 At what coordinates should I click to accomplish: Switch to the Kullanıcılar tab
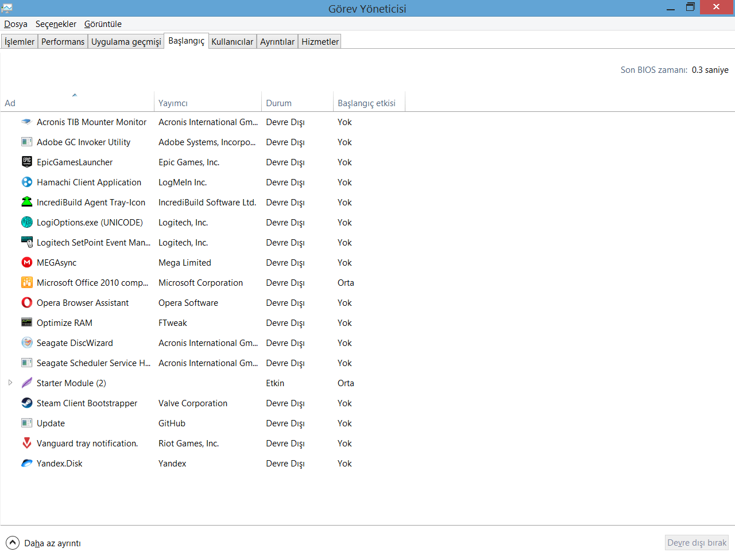[x=232, y=42]
